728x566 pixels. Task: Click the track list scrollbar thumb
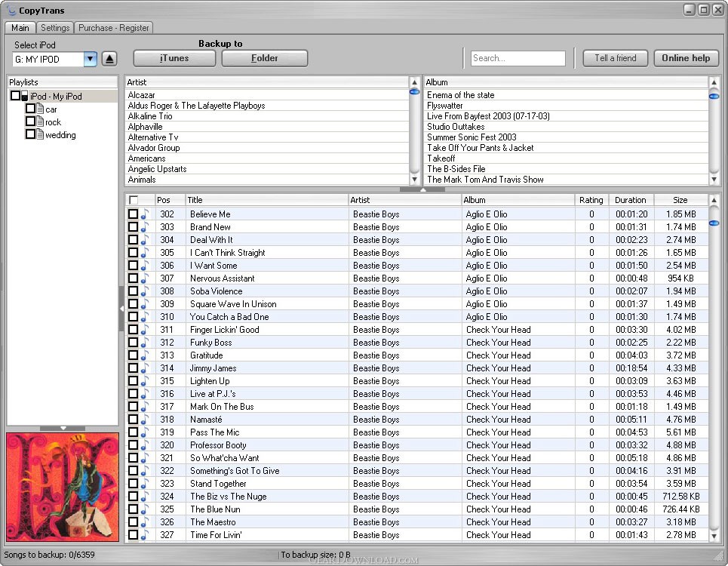714,223
